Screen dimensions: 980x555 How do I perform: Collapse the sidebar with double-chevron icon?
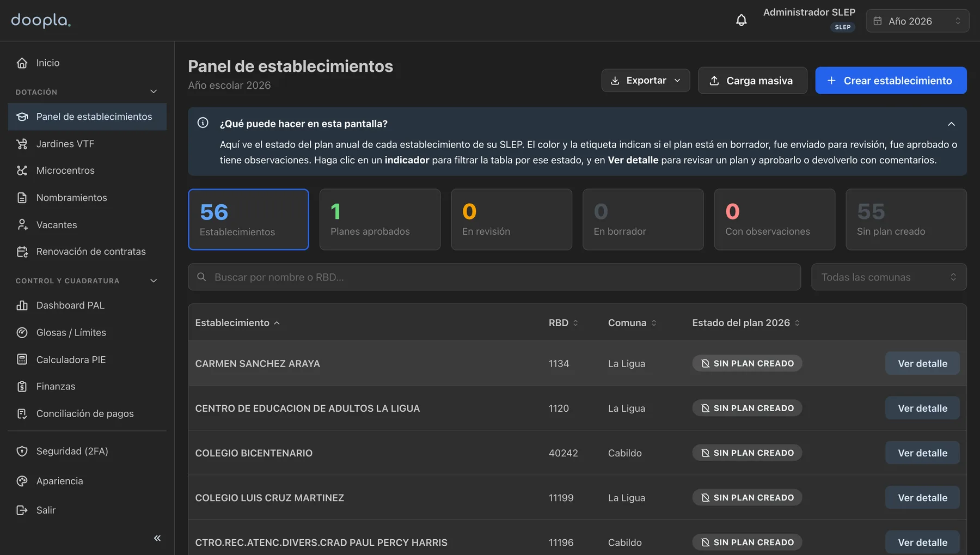point(157,538)
